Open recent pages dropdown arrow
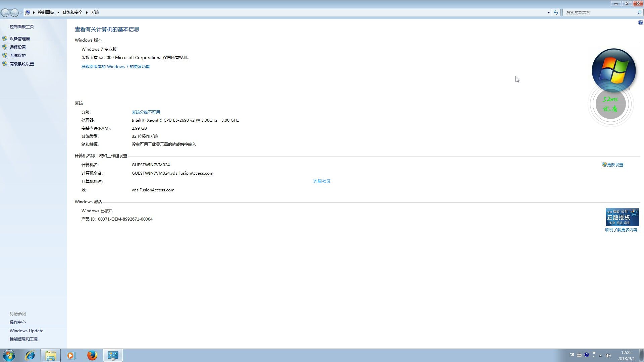The width and height of the screenshot is (644, 362). click(x=21, y=13)
